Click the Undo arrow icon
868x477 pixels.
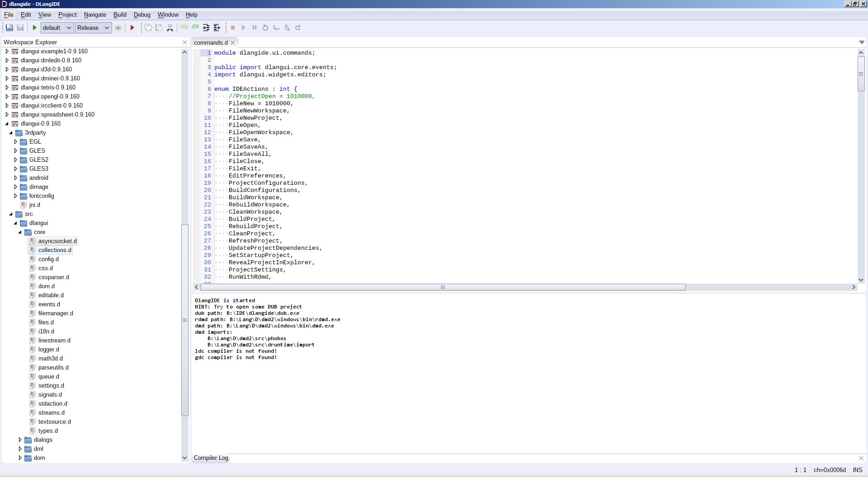pyautogui.click(x=184, y=28)
